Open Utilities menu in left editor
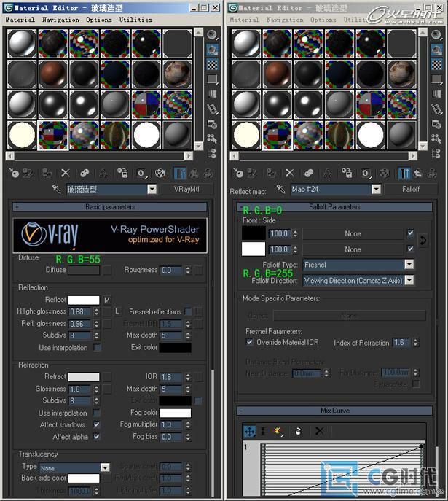This screenshot has width=448, height=501. pos(135,20)
